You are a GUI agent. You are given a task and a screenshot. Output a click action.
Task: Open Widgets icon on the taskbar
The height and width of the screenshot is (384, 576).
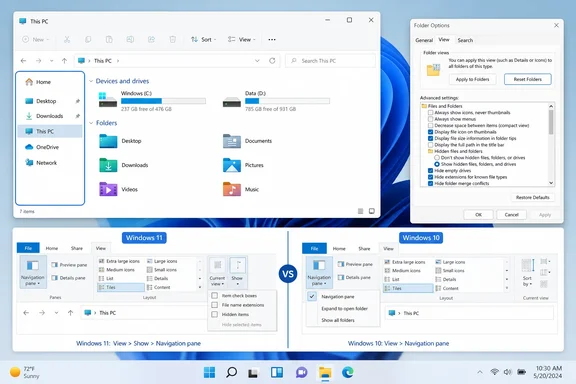tap(277, 372)
